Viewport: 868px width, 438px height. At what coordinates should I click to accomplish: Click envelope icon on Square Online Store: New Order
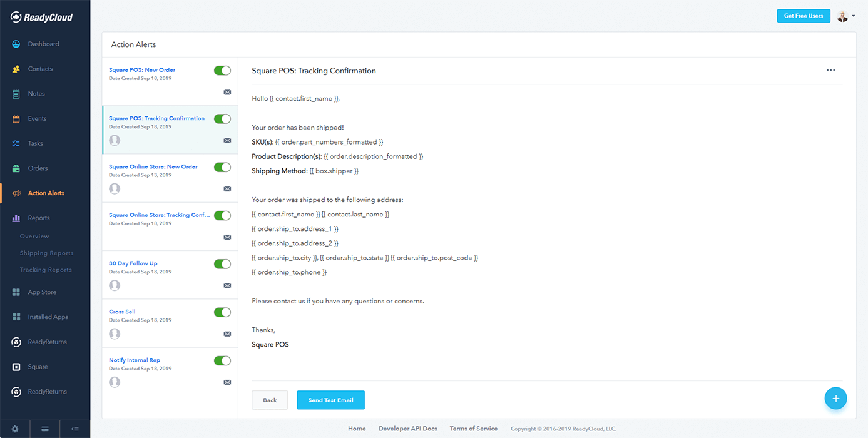click(227, 189)
